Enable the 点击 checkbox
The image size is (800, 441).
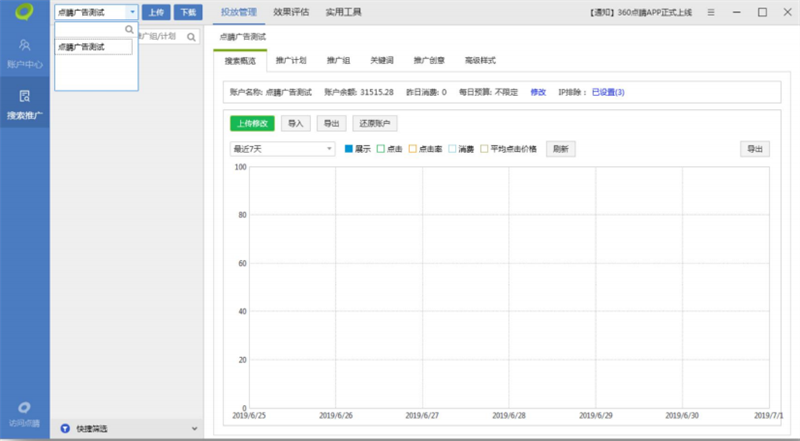(381, 149)
